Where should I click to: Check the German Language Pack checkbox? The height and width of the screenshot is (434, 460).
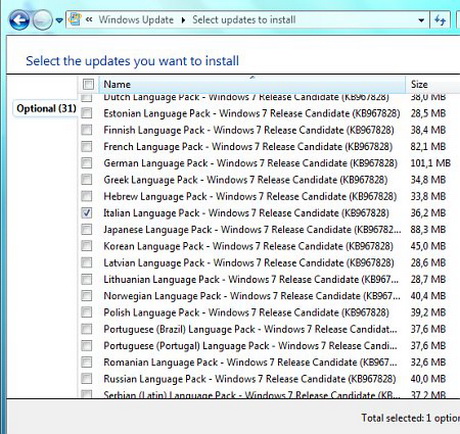point(87,163)
